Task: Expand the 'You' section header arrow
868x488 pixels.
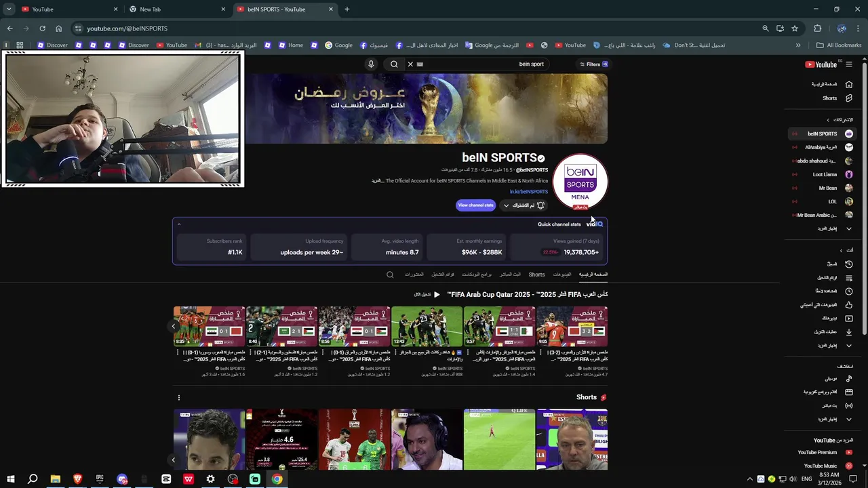Action: pos(842,250)
